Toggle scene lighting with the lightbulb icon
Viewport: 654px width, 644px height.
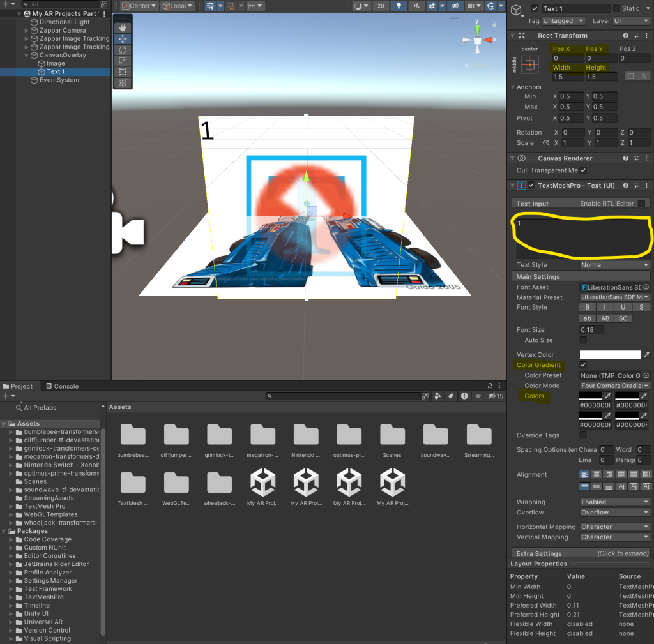pyautogui.click(x=399, y=6)
